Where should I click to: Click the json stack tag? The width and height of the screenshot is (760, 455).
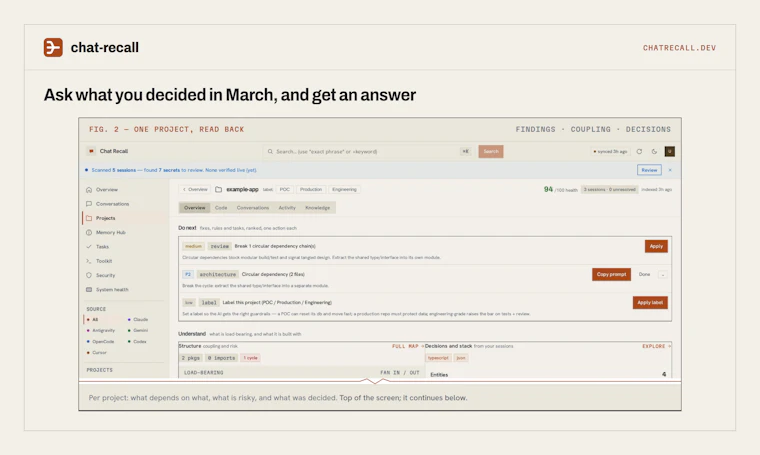(461, 358)
